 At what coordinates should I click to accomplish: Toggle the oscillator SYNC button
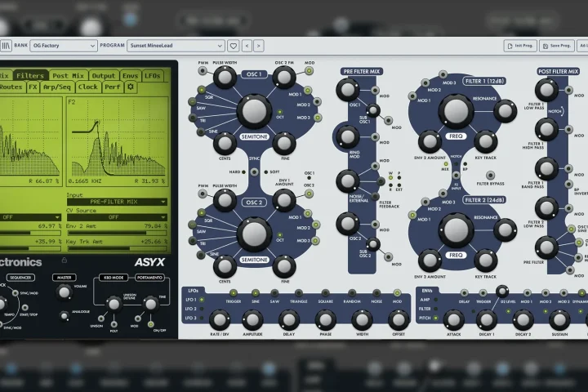coord(254,172)
